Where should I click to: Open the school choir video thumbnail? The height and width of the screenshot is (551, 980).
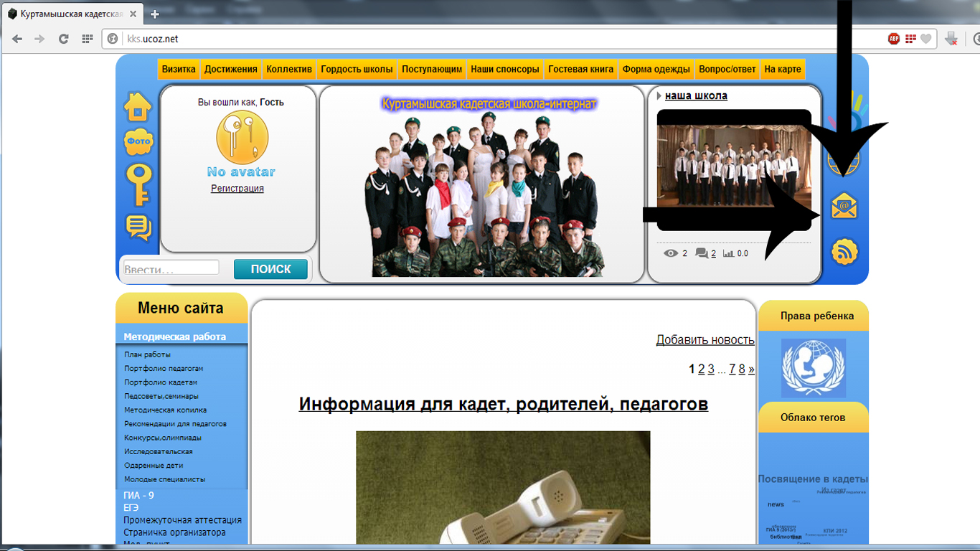coord(733,169)
